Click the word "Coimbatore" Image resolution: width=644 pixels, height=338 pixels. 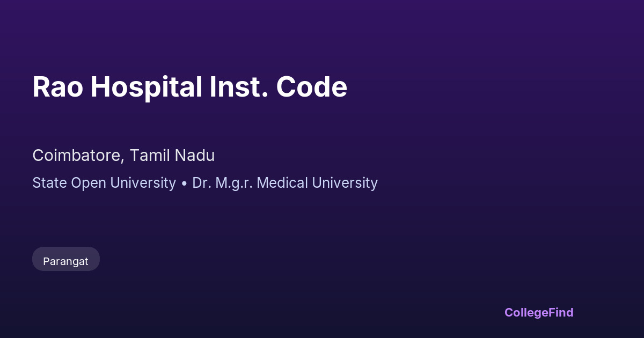[x=78, y=156]
